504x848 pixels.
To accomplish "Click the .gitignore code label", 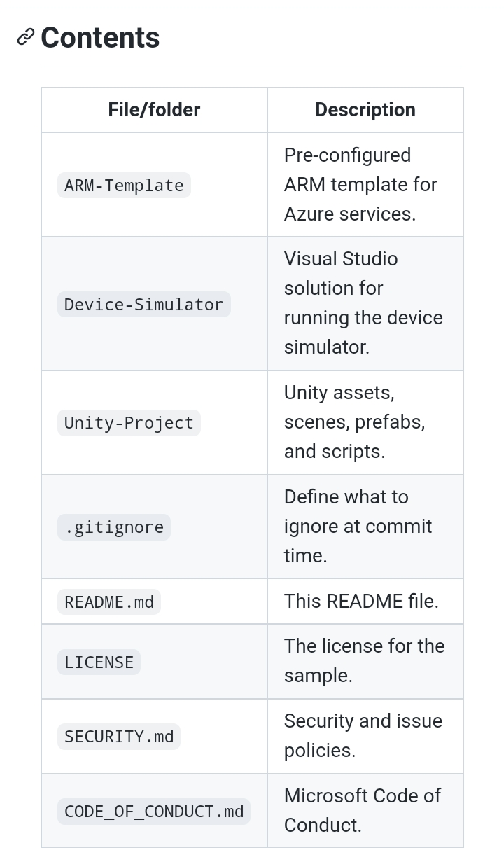I will [x=114, y=527].
